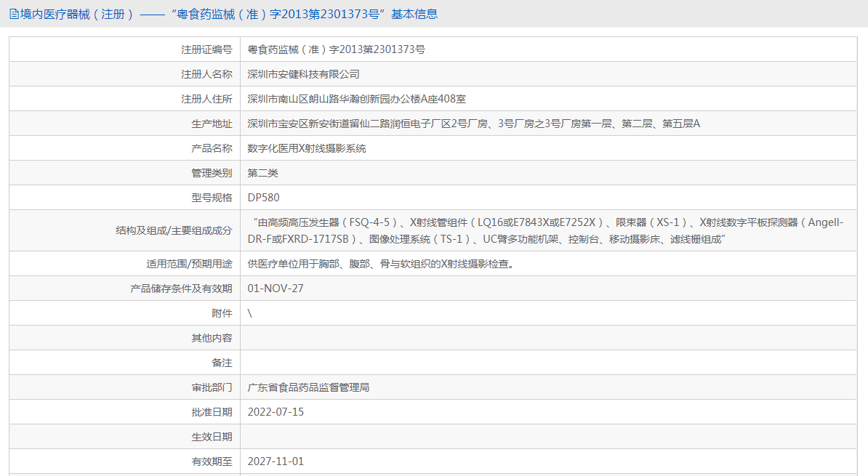Select the label 注册人住所

pos(206,99)
